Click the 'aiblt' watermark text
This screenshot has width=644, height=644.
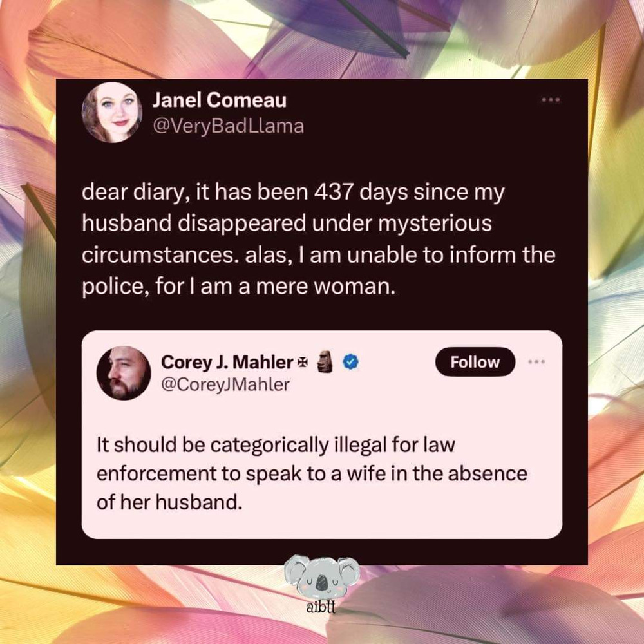click(x=321, y=607)
